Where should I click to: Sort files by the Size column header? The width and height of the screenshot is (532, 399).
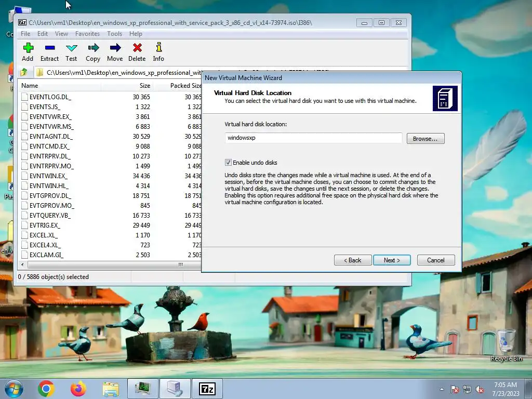pos(127,86)
